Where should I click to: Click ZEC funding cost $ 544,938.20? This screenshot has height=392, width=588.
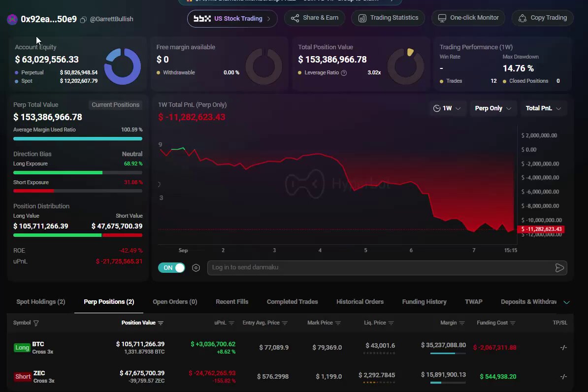click(498, 377)
